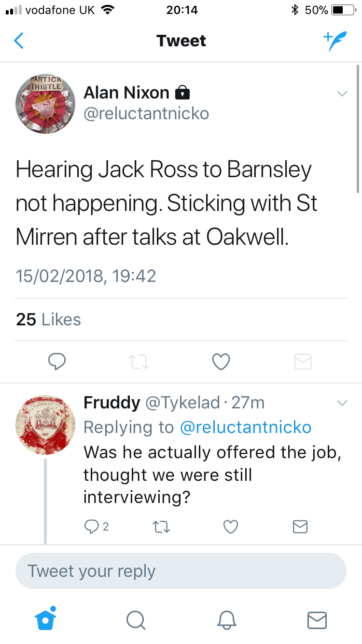Open @reluctantnicko mention link
Screen dimensions: 362x644
246,427
